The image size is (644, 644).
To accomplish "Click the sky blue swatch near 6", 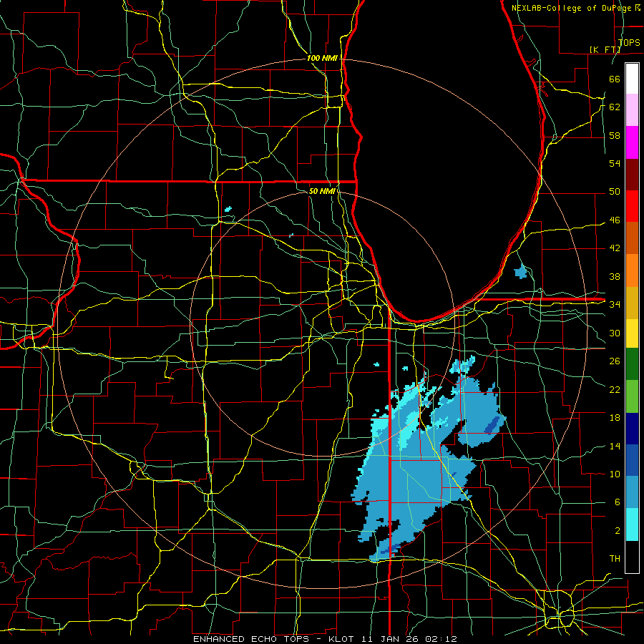I will [x=632, y=492].
